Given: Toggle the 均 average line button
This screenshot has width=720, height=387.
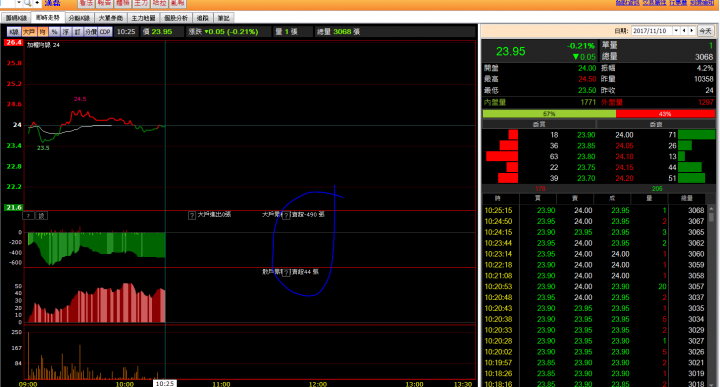Looking at the screenshot, I should (42, 32).
